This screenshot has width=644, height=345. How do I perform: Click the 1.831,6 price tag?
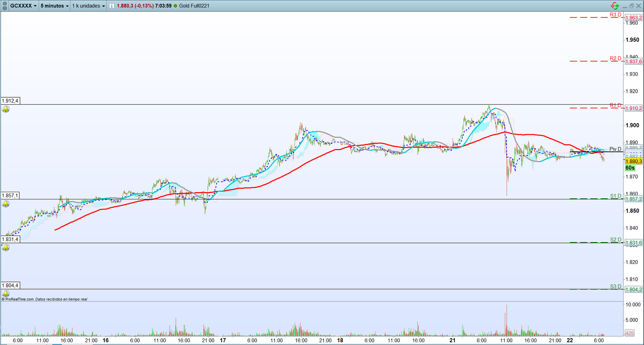click(x=634, y=243)
